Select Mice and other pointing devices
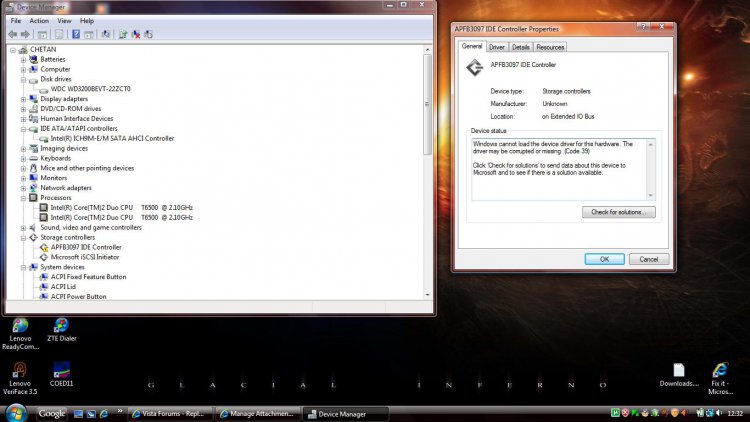This screenshot has height=422, width=750. coord(87,168)
